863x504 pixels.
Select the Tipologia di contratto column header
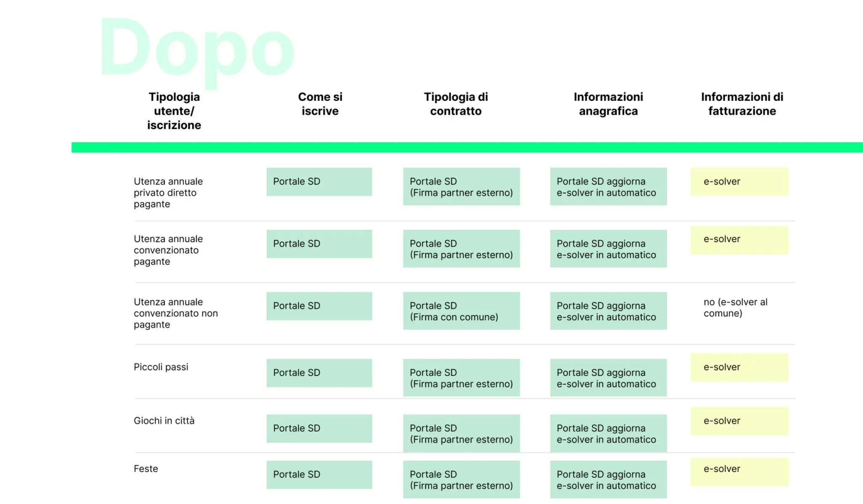tap(456, 104)
